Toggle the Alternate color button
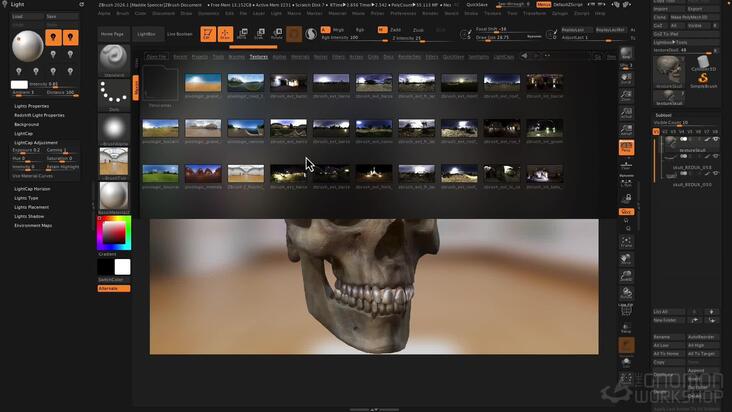 coord(114,288)
